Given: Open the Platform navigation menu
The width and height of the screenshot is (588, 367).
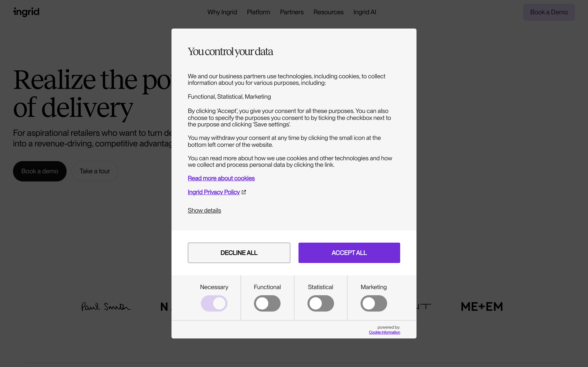Looking at the screenshot, I should click(258, 12).
